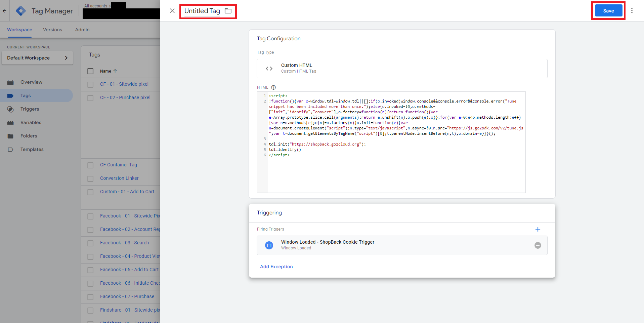Change the Custom HTML tag type

click(402, 69)
